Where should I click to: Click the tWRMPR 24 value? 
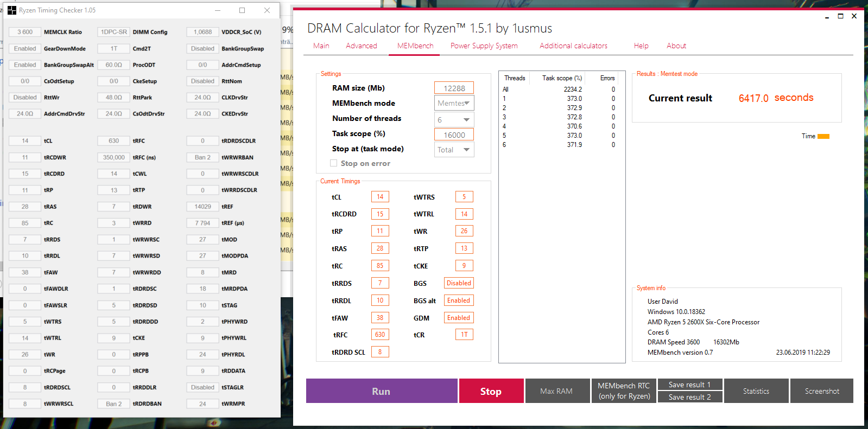[x=202, y=404]
